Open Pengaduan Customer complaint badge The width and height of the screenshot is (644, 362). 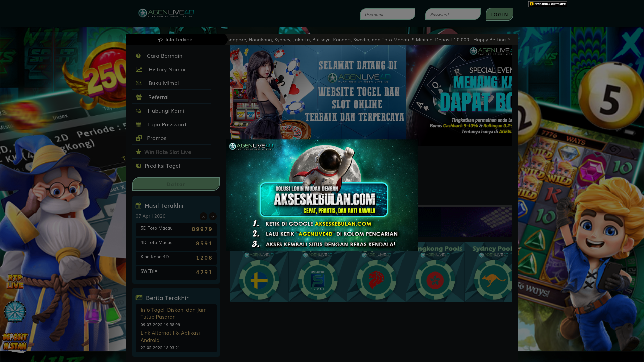(547, 4)
